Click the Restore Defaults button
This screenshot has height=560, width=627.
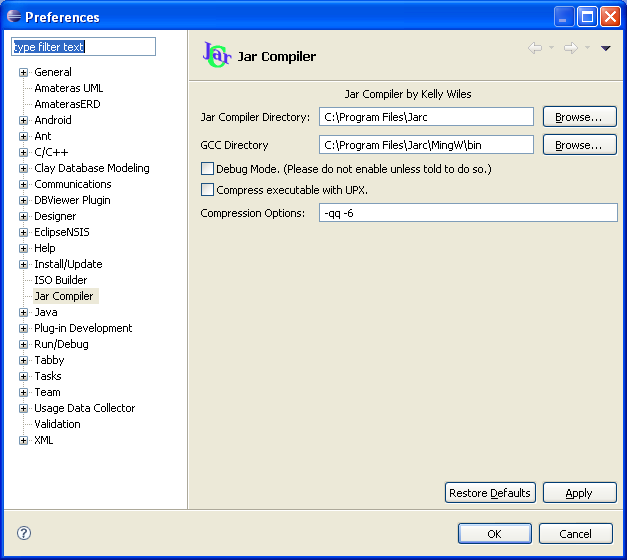[x=490, y=493]
